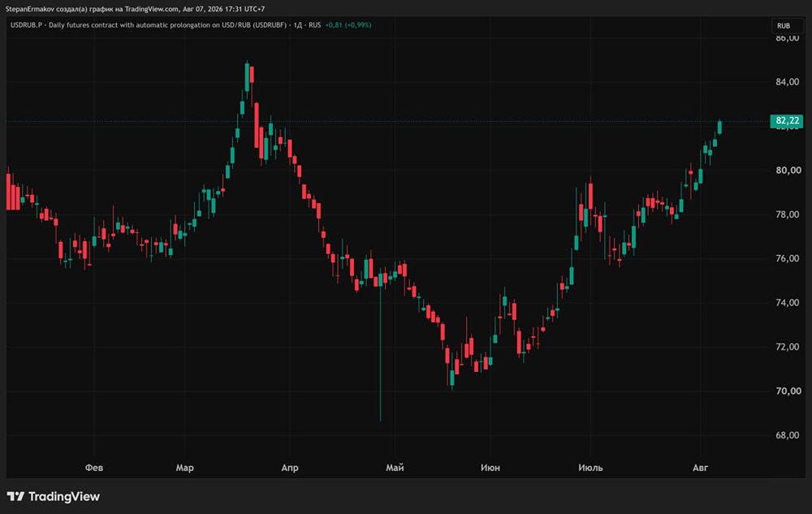The width and height of the screenshot is (812, 514).
Task: Click the current price label 82,22
Action: [787, 121]
